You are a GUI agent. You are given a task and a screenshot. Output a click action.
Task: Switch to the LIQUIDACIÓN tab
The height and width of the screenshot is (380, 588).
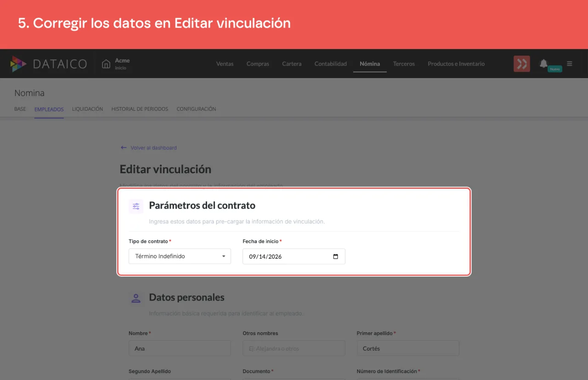click(x=87, y=109)
